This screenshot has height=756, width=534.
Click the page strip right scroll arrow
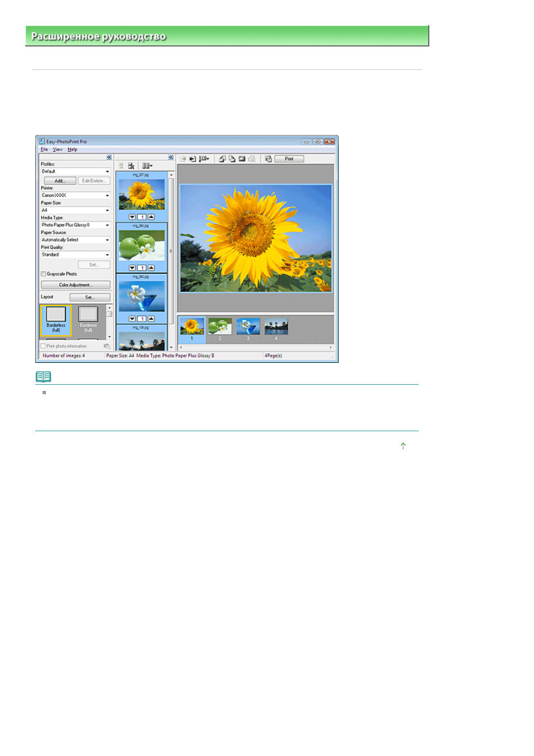click(331, 348)
